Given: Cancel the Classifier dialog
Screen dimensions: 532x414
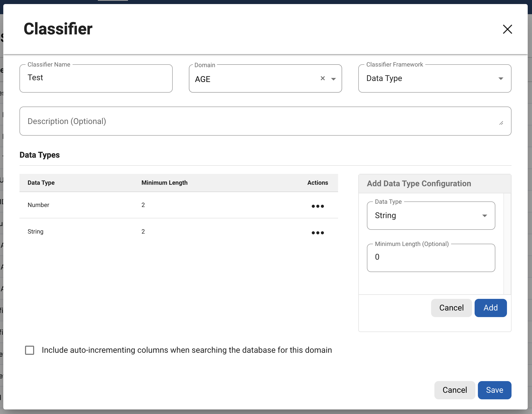Looking at the screenshot, I should (x=454, y=390).
